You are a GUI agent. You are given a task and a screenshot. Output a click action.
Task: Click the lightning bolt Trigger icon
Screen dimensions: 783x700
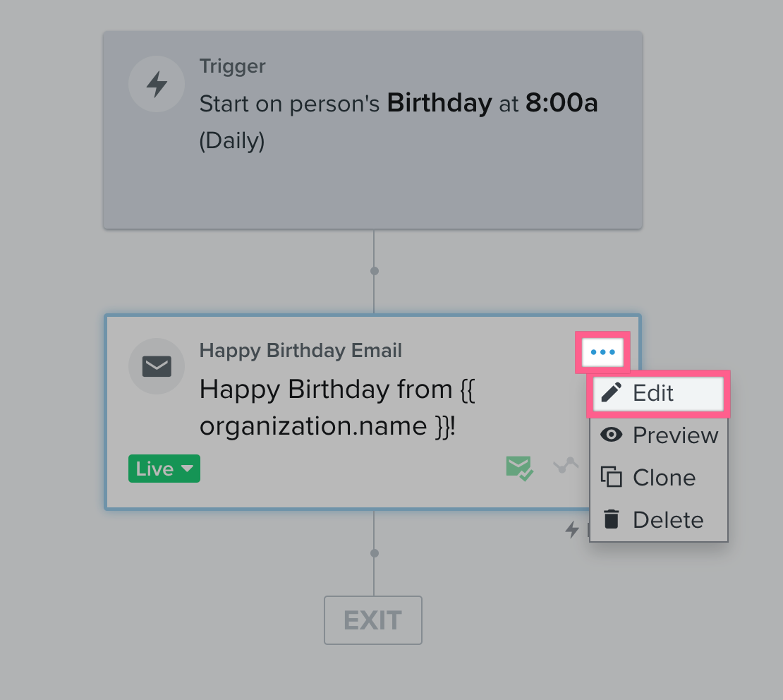[157, 85]
